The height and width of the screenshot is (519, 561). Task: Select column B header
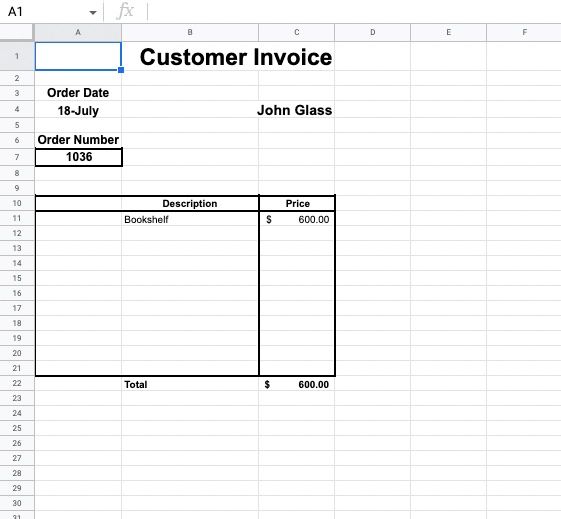[x=190, y=32]
